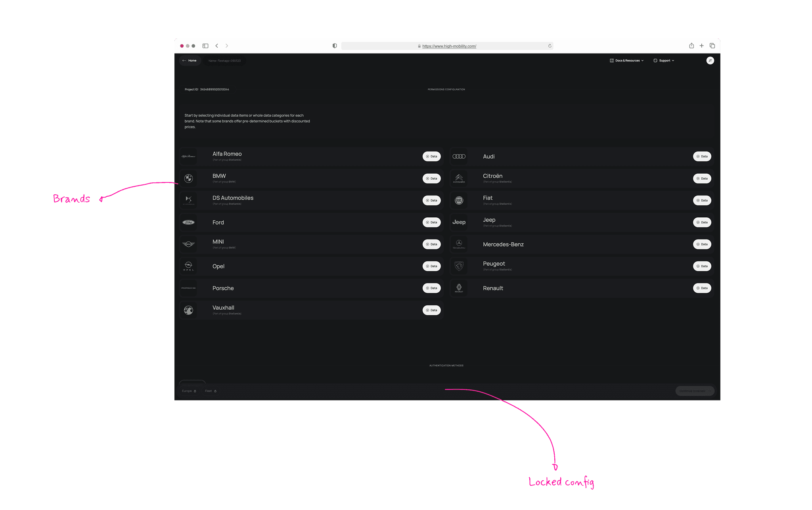
Task: Click the MINI winged logo
Action: tap(188, 244)
